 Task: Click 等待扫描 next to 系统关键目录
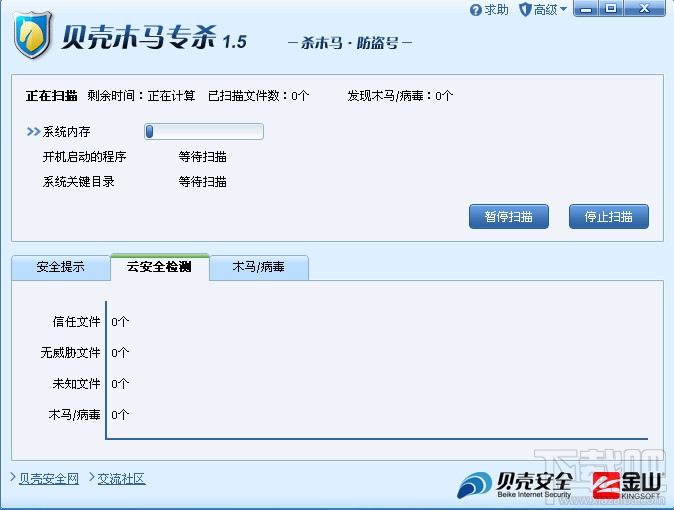[202, 182]
